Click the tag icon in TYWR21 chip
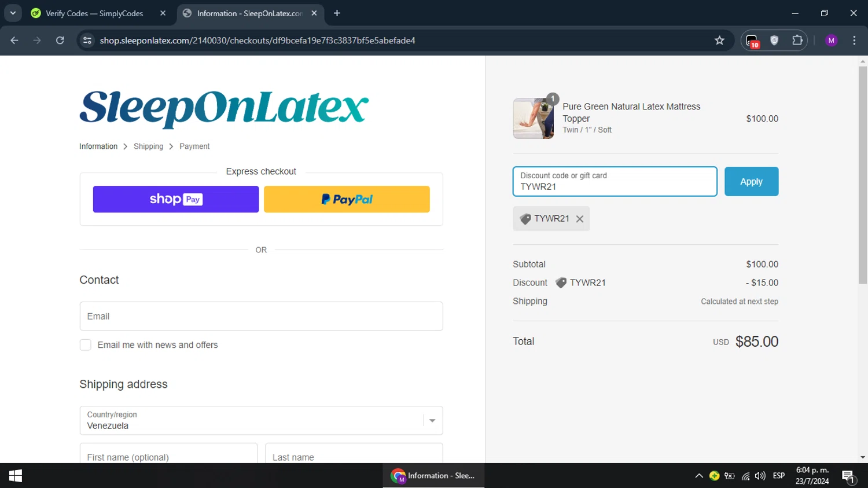The image size is (868, 488). pos(525,219)
